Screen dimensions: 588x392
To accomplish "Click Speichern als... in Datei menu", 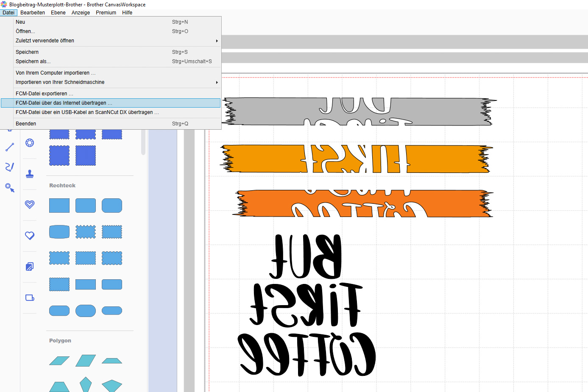I will pos(33,61).
